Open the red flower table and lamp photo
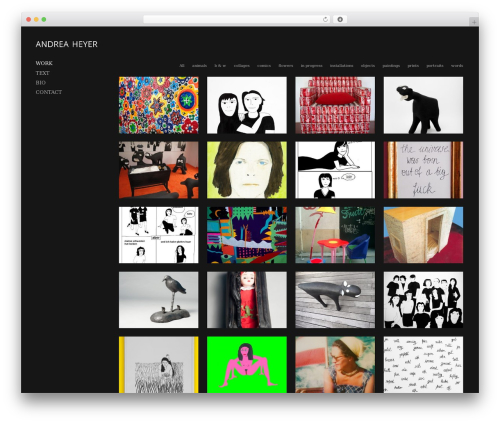Viewport: 500px width, 423px height. pos(335,235)
